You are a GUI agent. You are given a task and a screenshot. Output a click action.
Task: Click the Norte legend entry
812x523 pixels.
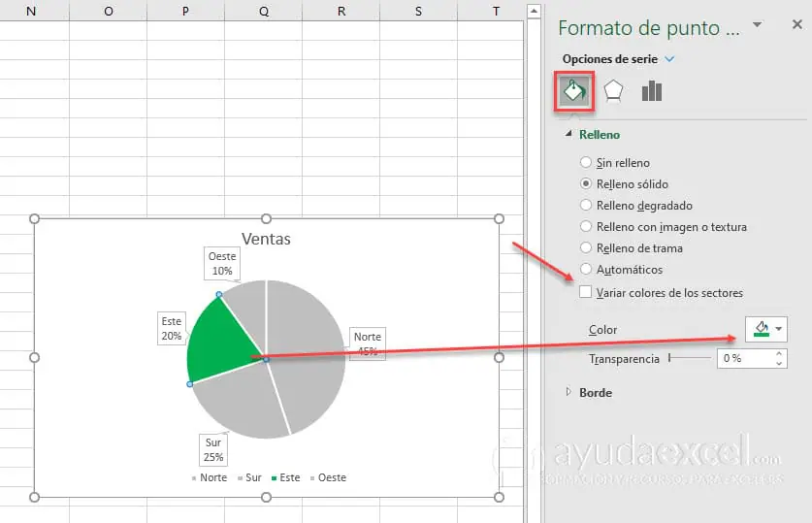[210, 477]
